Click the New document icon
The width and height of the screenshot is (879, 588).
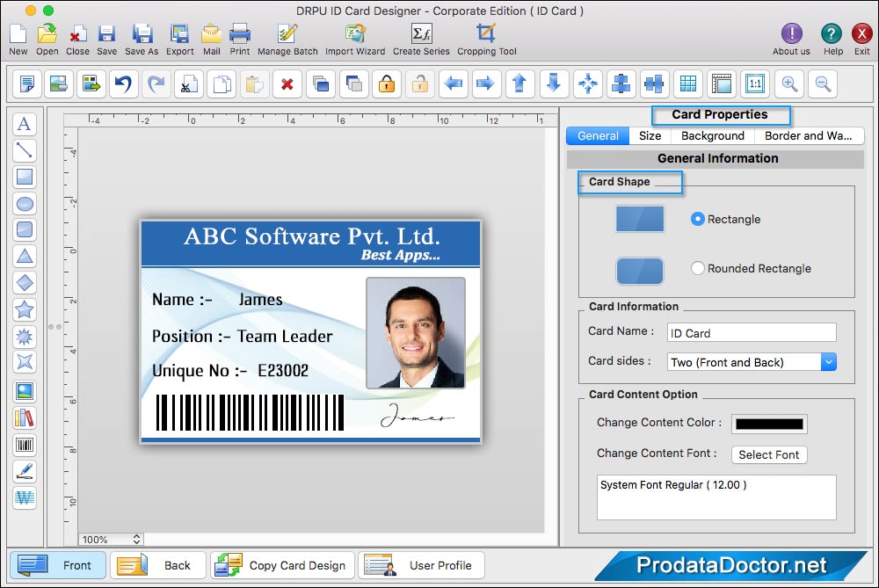pos(18,40)
